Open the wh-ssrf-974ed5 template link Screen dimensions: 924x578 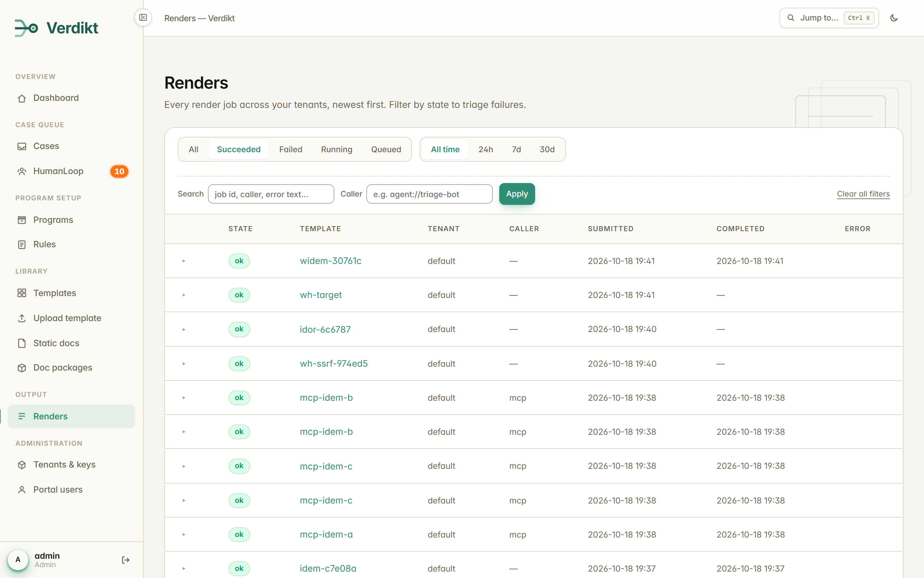click(334, 363)
